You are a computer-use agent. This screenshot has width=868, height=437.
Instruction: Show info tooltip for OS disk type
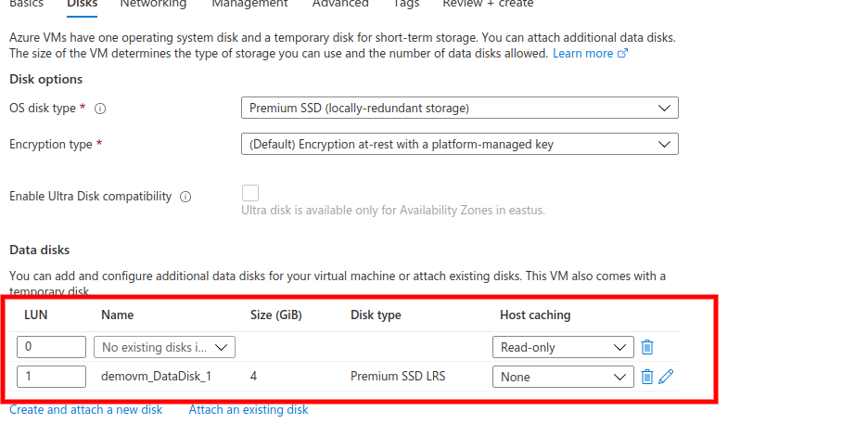click(x=99, y=109)
